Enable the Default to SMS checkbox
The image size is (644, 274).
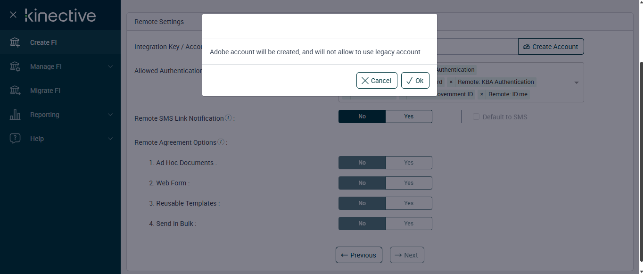coord(476,117)
